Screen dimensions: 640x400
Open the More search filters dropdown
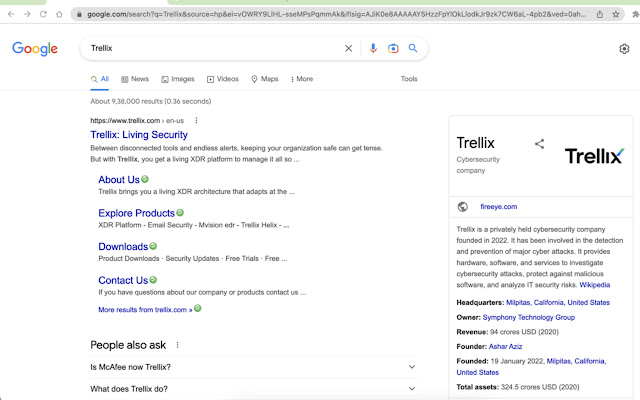299,79
